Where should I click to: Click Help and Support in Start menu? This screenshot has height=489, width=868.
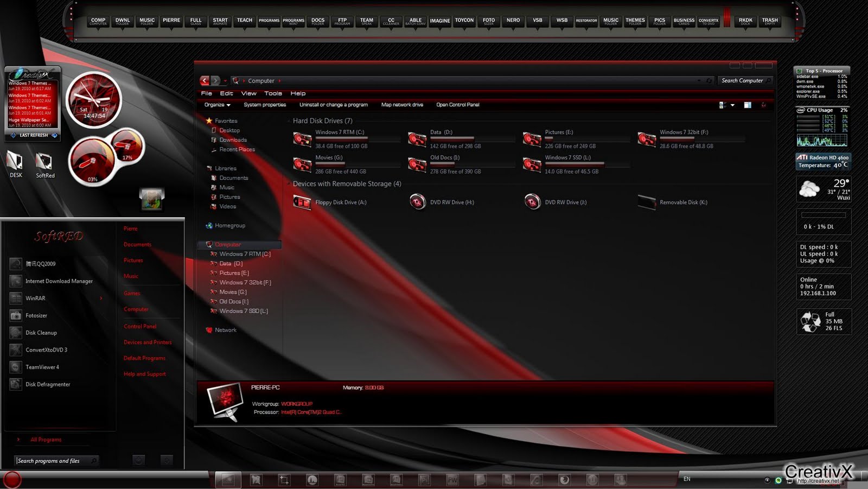(145, 374)
